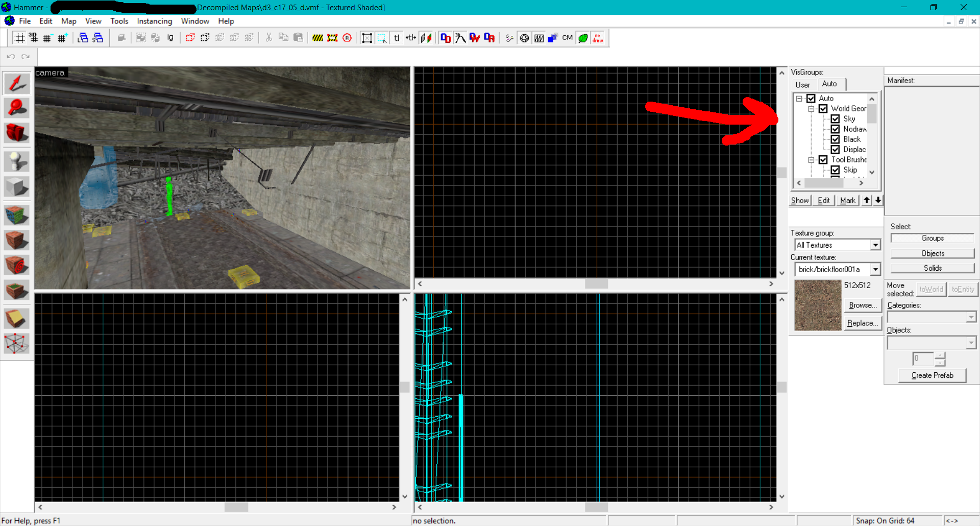Click the Cut scissors icon
Viewport: 980px width, 526px height.
tap(269, 38)
